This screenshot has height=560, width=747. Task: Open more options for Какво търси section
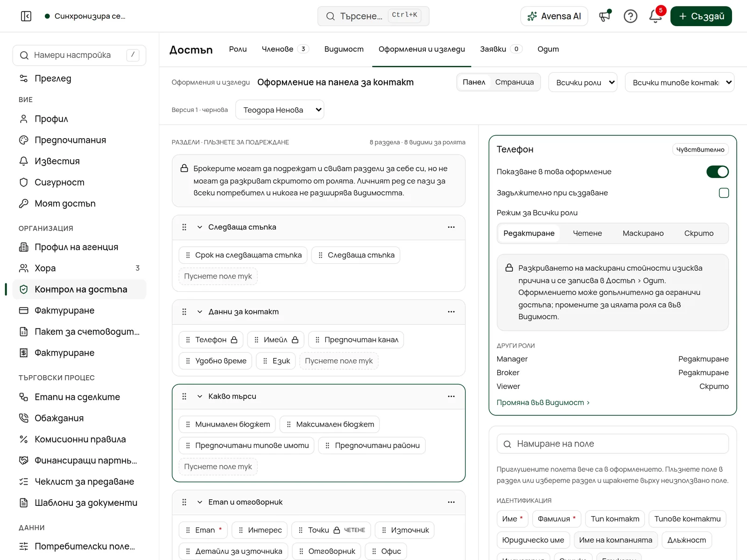point(451,396)
